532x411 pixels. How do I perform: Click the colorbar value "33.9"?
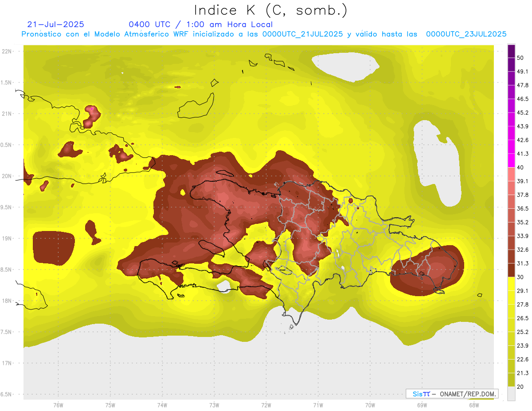tap(523, 236)
